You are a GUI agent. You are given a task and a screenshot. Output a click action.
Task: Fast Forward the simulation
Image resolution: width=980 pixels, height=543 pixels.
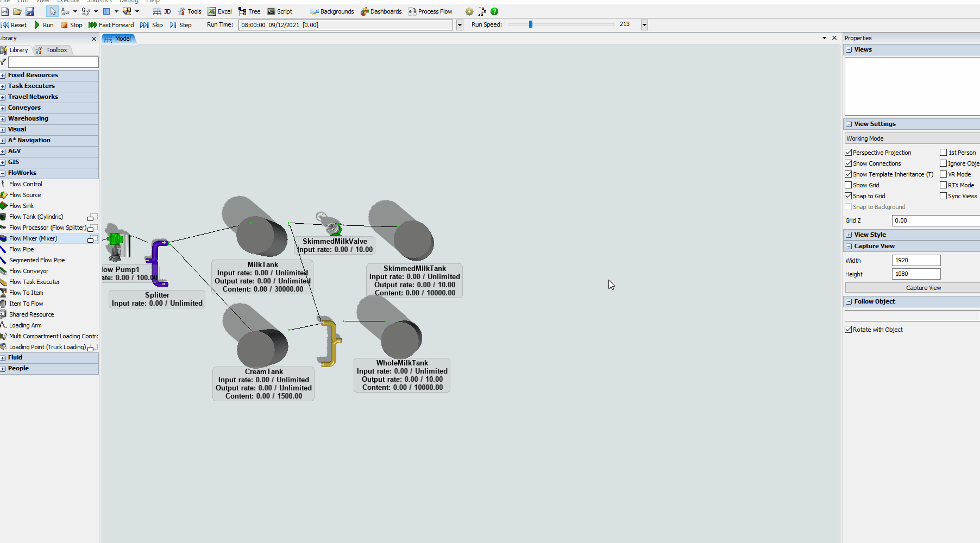point(111,25)
